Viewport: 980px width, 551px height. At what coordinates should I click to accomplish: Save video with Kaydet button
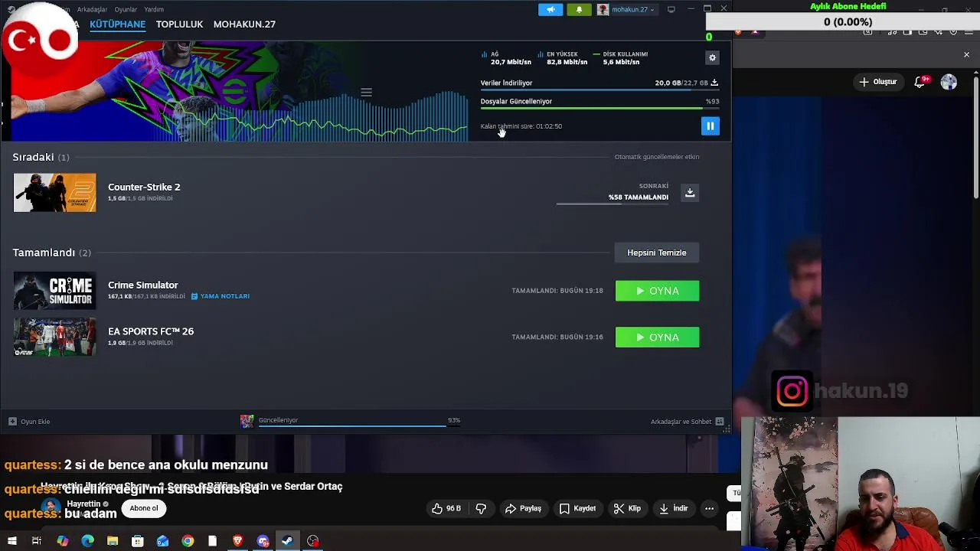(x=577, y=508)
